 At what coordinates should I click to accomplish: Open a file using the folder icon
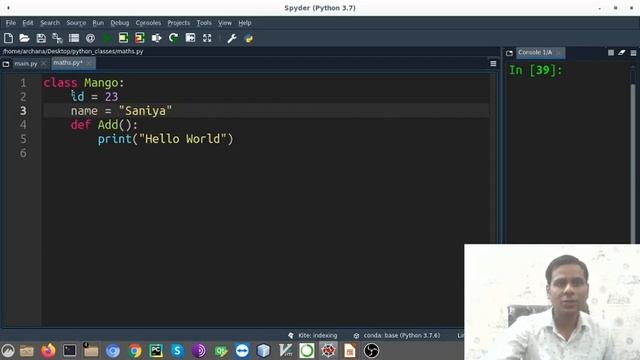point(24,38)
